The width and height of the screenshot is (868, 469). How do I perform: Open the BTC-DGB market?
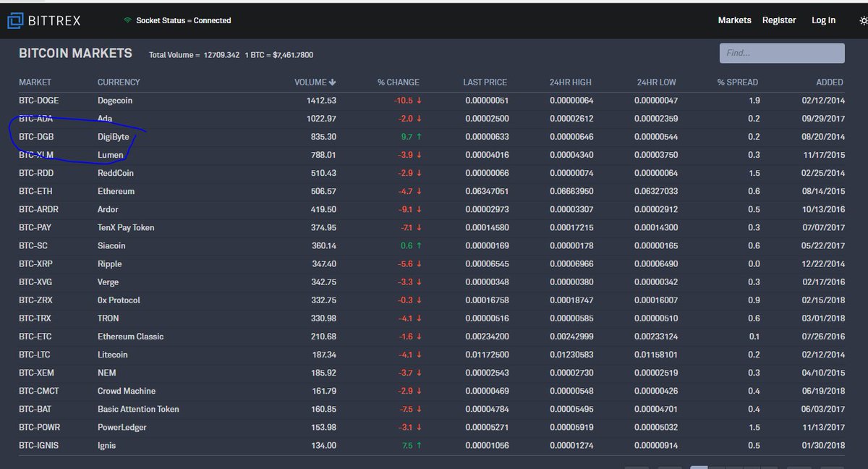(x=36, y=137)
